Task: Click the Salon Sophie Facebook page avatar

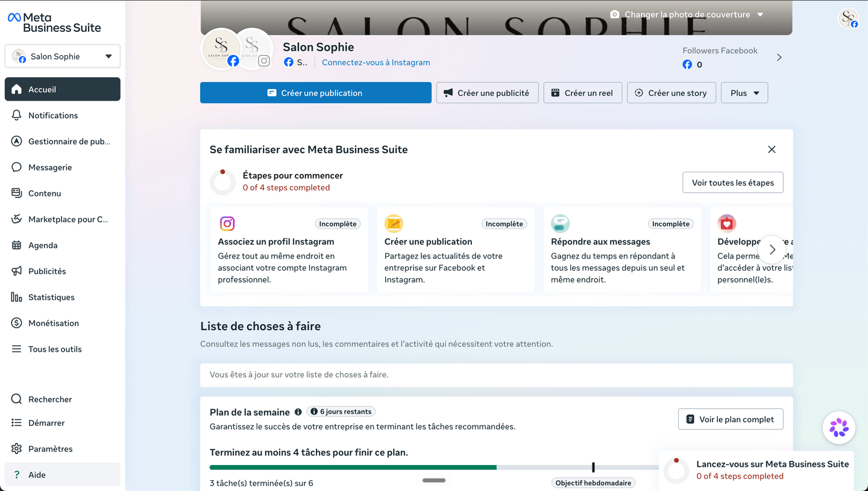Action: click(221, 49)
